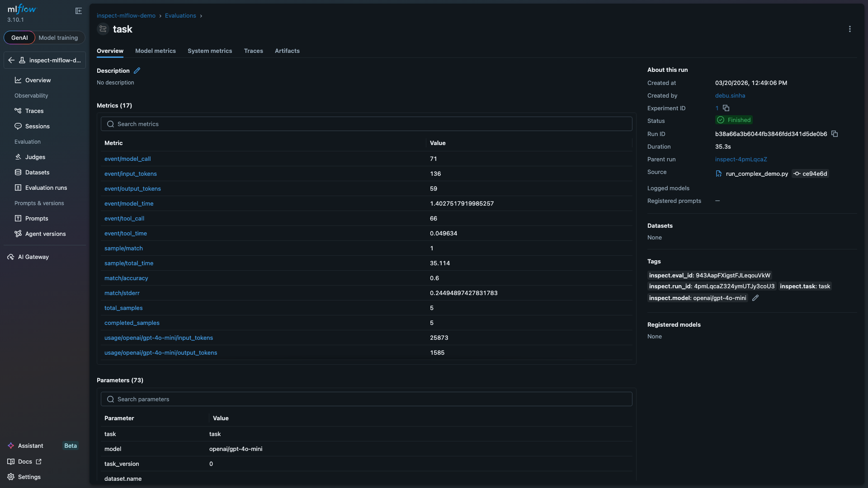Edit the inspect.model tag value

pyautogui.click(x=755, y=298)
